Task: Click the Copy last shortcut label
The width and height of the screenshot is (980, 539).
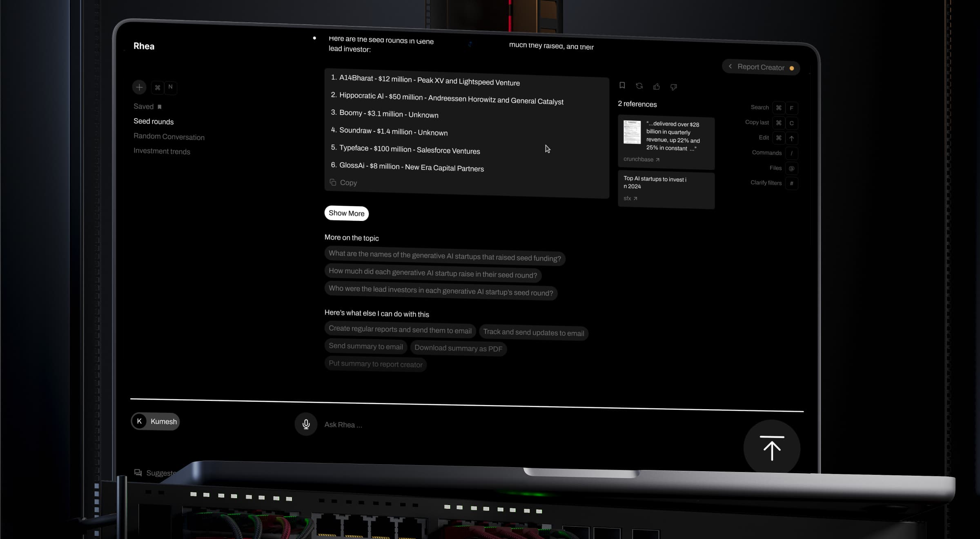Action: pos(757,122)
